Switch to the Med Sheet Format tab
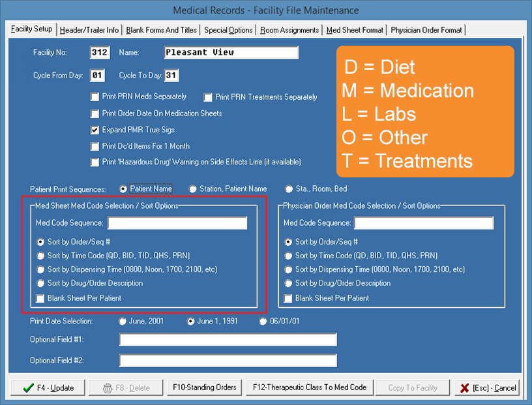 pyautogui.click(x=355, y=30)
